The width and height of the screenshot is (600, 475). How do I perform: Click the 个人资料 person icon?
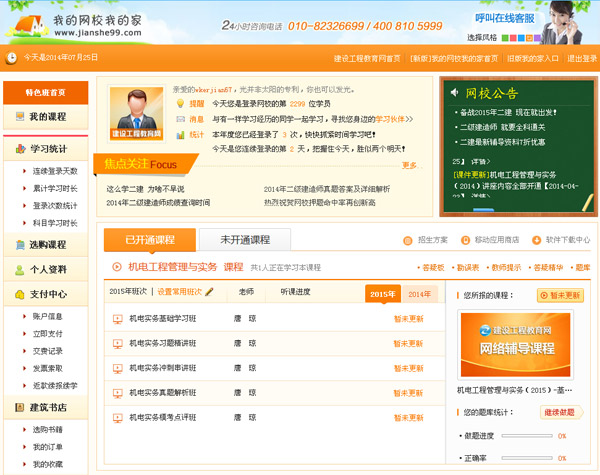point(20,269)
